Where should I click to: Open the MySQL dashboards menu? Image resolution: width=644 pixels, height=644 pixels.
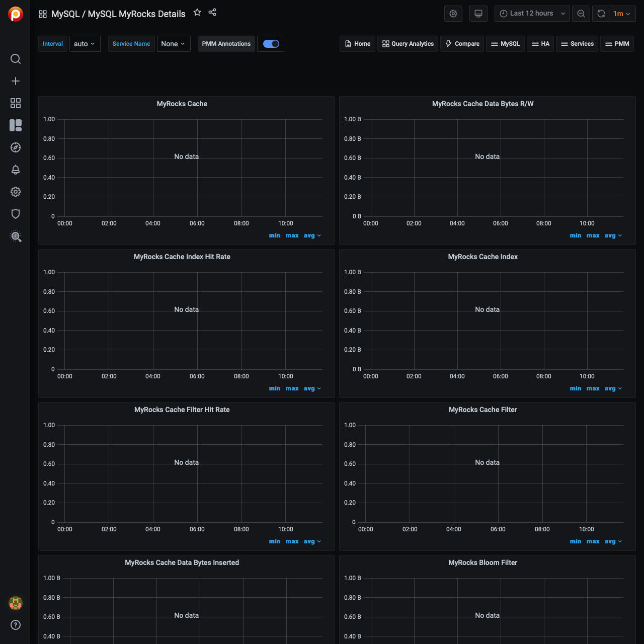505,44
